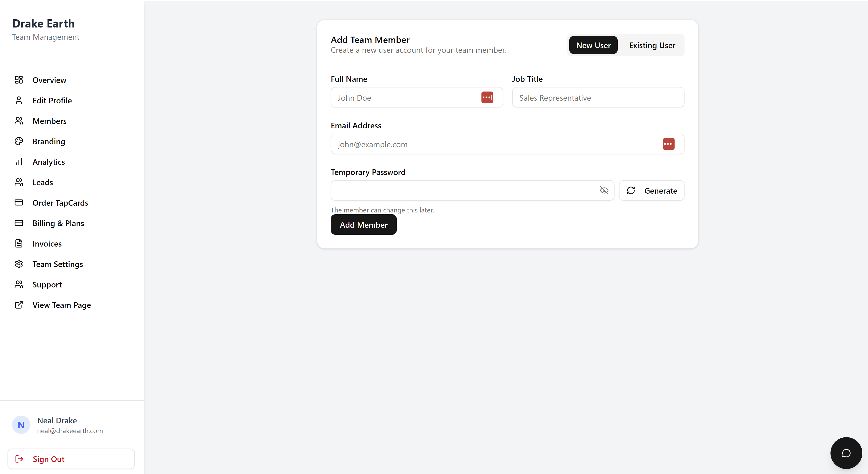
Task: Click the autofill icon in Full Name field
Action: point(487,97)
